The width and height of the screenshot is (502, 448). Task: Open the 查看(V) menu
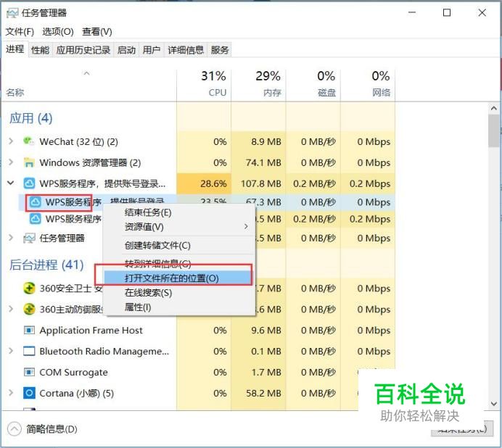click(97, 31)
